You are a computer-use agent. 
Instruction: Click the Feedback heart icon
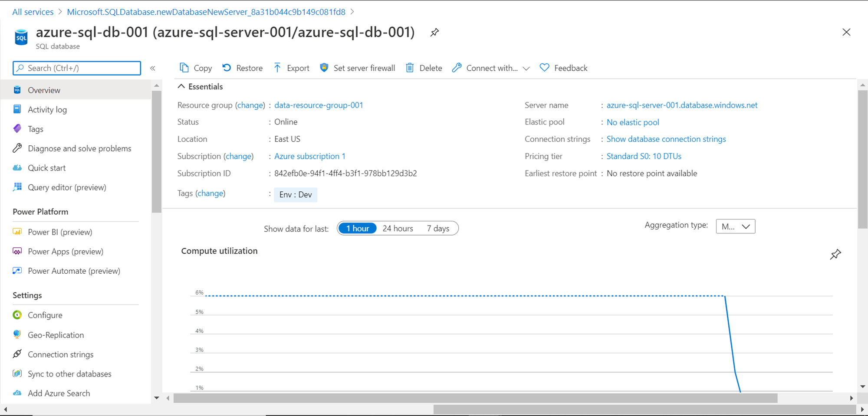[544, 68]
